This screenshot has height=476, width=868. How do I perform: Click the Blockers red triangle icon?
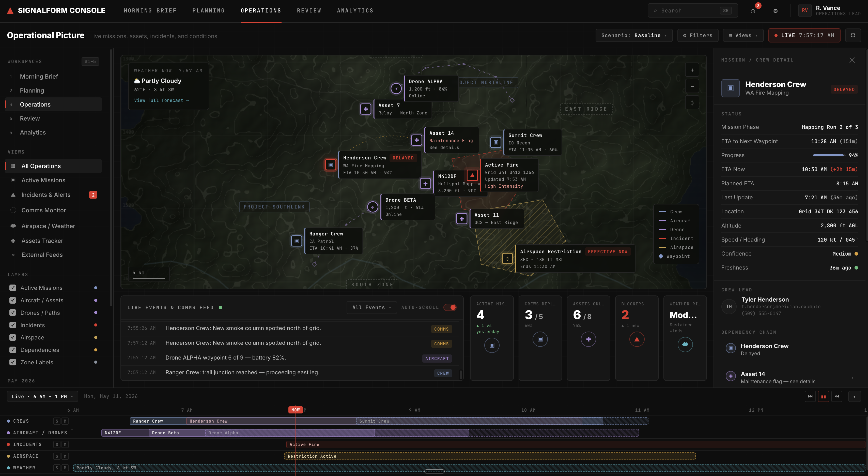point(637,339)
